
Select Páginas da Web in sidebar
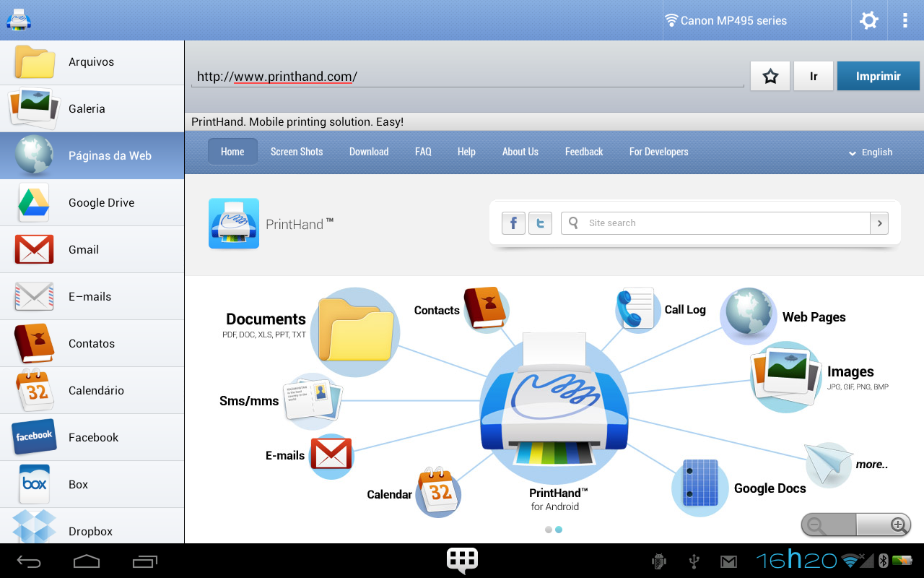tap(92, 155)
